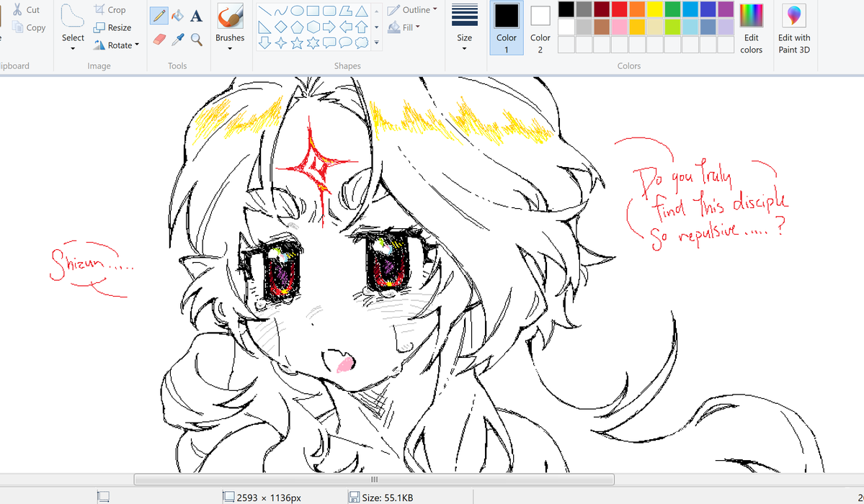Choose the Curve shape
Viewport: 864px width, 504px height.
pos(281,11)
